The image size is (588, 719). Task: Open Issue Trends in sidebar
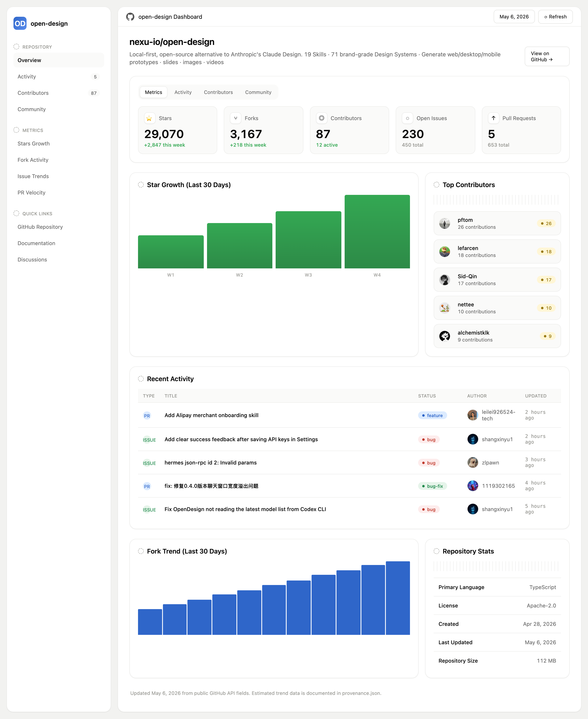59,176
